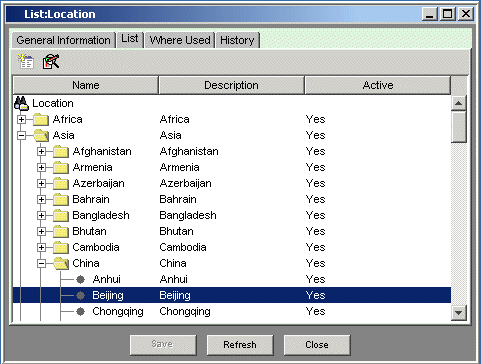Select the Cambodia tree item name

pos(96,247)
